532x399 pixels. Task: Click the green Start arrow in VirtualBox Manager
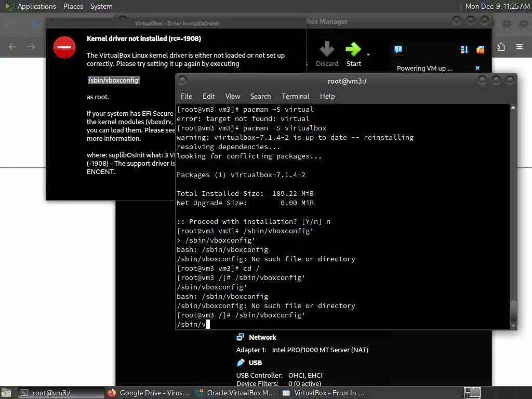[x=353, y=49]
